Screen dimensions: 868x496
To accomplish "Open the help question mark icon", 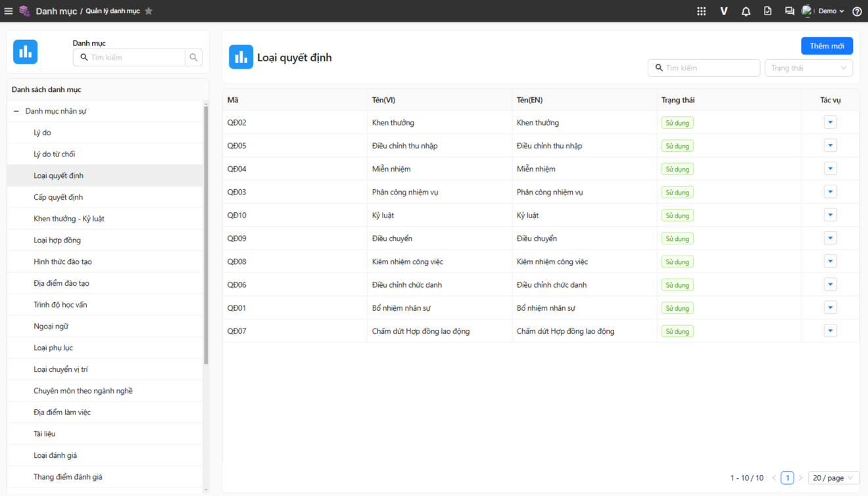I will click(x=857, y=11).
